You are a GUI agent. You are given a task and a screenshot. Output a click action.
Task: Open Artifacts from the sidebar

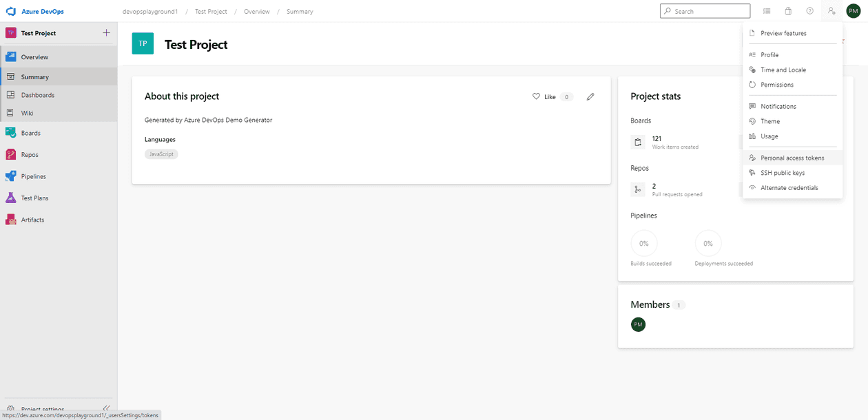pyautogui.click(x=32, y=220)
